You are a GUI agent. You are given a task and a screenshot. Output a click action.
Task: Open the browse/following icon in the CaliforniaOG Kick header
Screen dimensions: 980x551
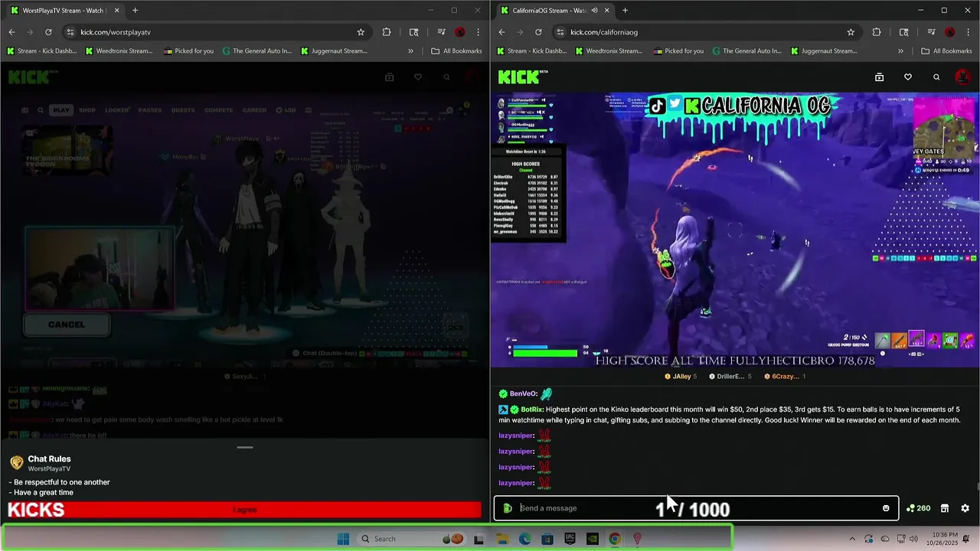pyautogui.click(x=879, y=77)
